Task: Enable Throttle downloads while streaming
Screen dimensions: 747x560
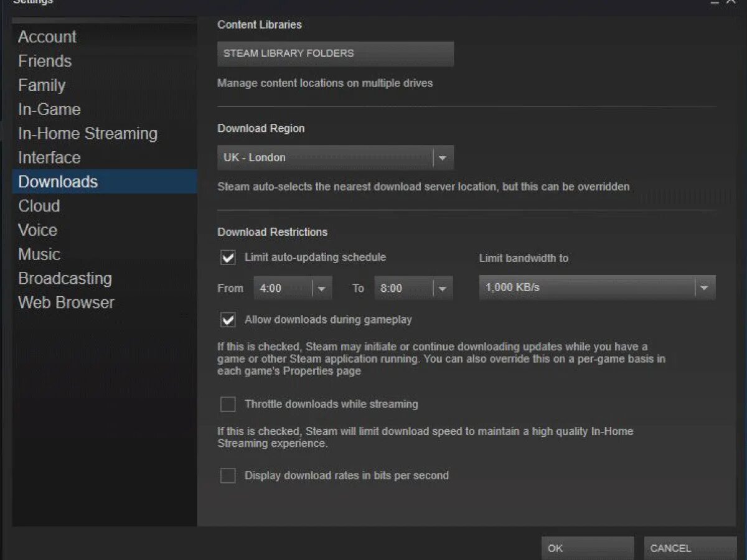Action: [228, 404]
